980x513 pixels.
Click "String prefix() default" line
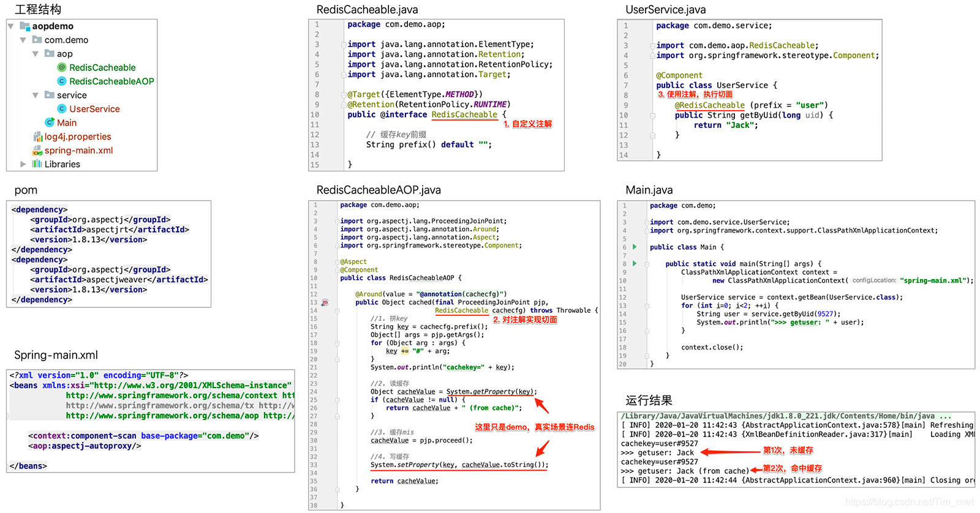tap(429, 144)
